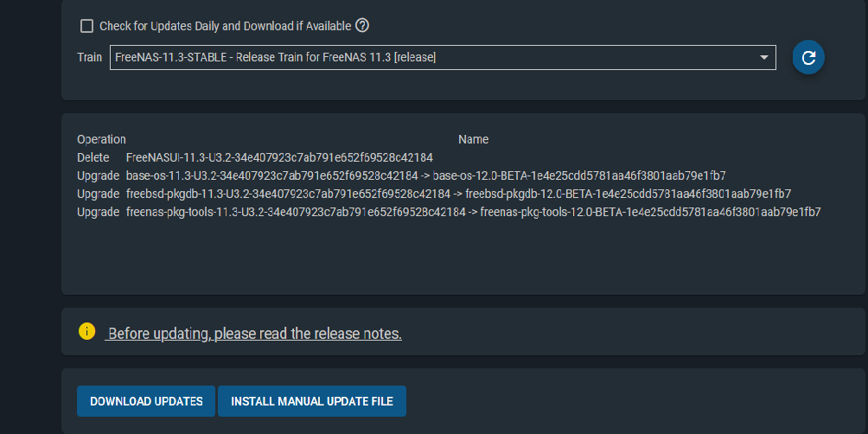The width and height of the screenshot is (868, 434).
Task: Expand the Train dropdown arrow
Action: click(x=764, y=58)
